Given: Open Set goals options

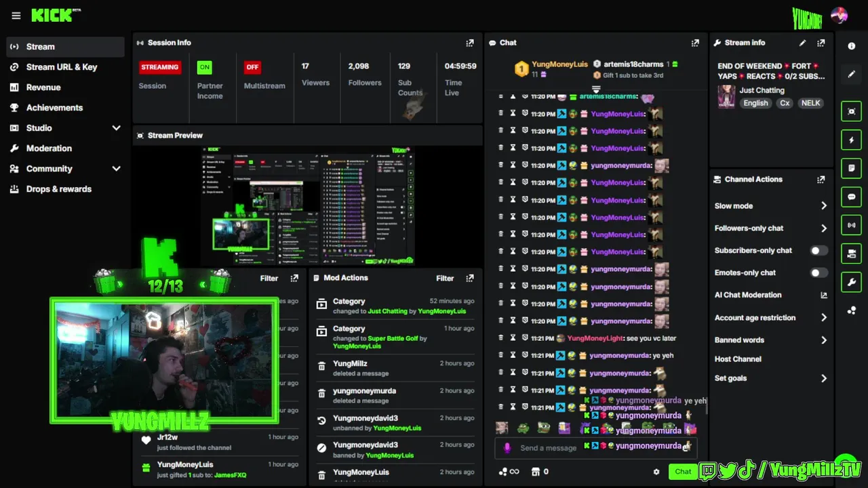Looking at the screenshot, I should [771, 378].
